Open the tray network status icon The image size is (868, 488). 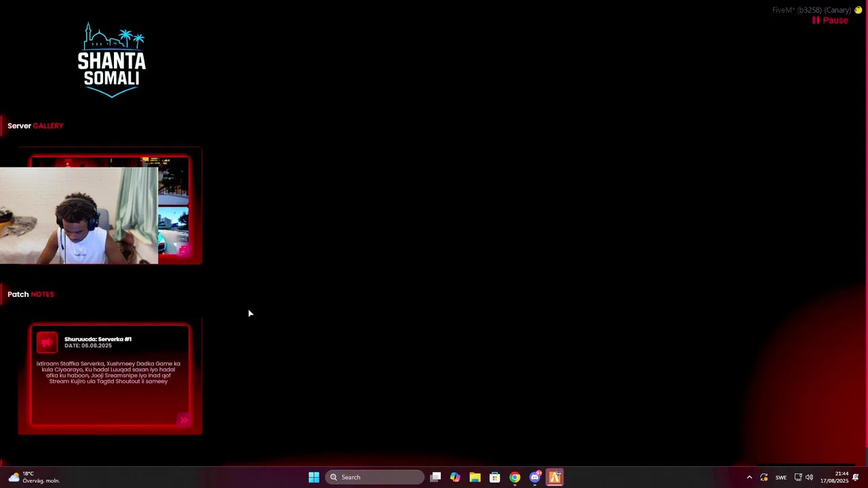(x=798, y=477)
